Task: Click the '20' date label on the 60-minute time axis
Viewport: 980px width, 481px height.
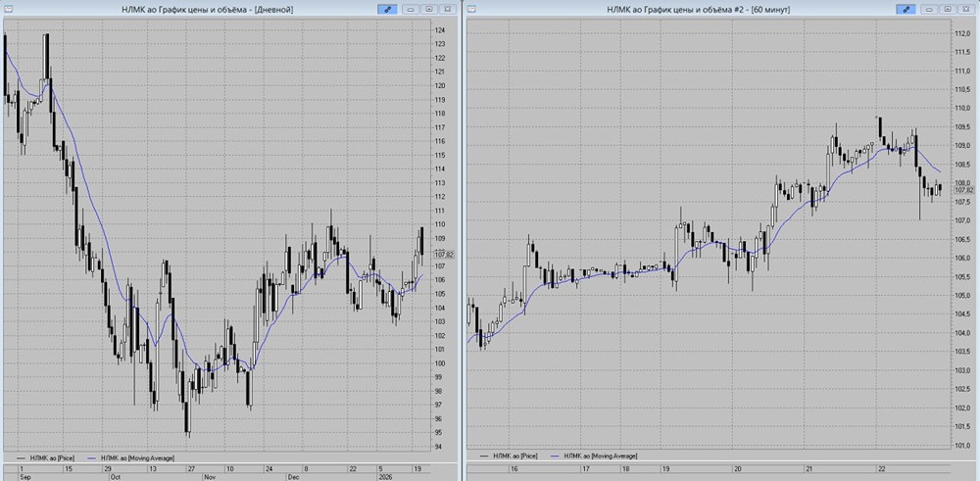Action: pyautogui.click(x=738, y=468)
